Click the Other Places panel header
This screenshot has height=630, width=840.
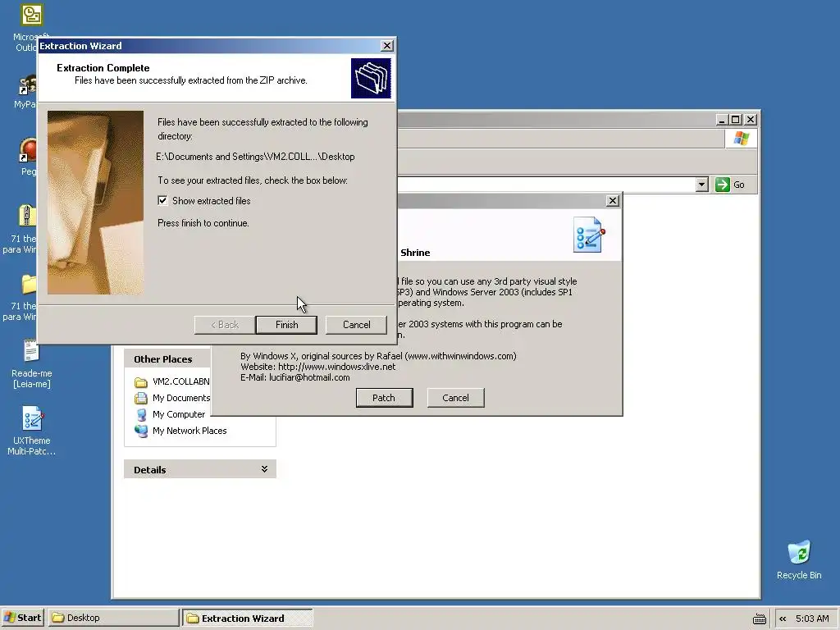coord(167,359)
